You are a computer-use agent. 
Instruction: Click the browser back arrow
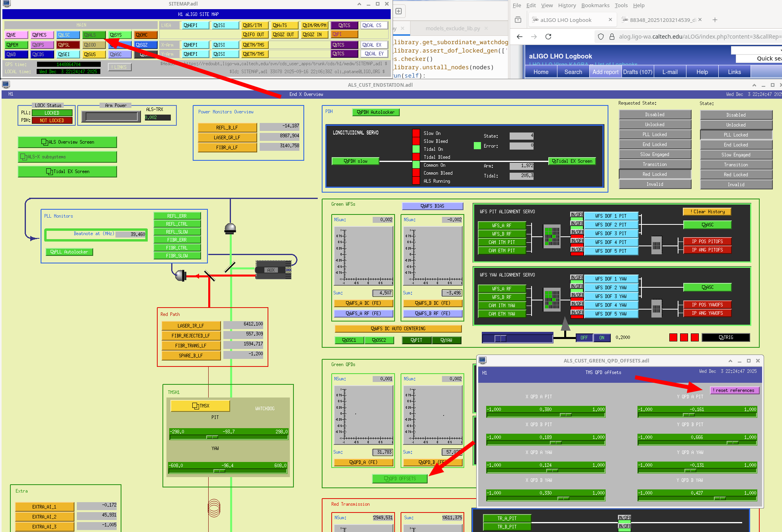point(519,37)
